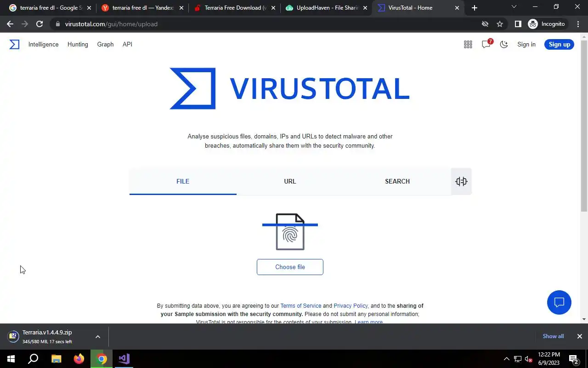Screen dimensions: 588x368
Task: Click the file fingerprint upload icon
Action: tap(290, 232)
